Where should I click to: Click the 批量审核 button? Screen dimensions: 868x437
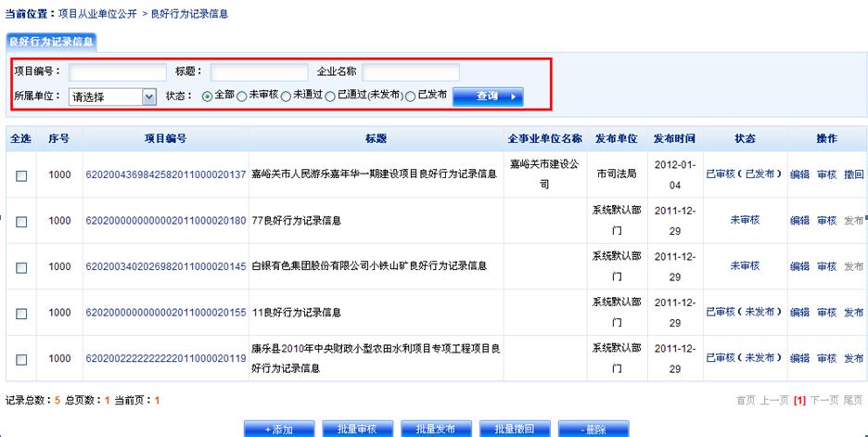coord(358,429)
